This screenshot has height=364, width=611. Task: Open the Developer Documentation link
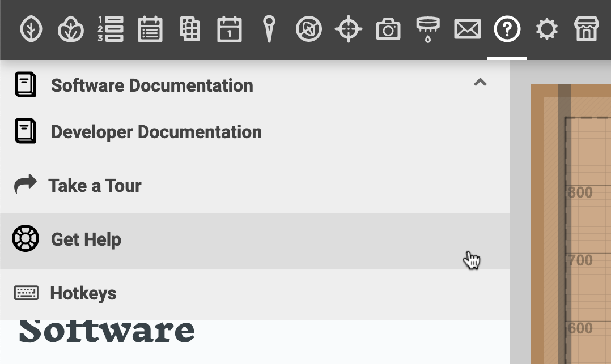click(x=156, y=131)
